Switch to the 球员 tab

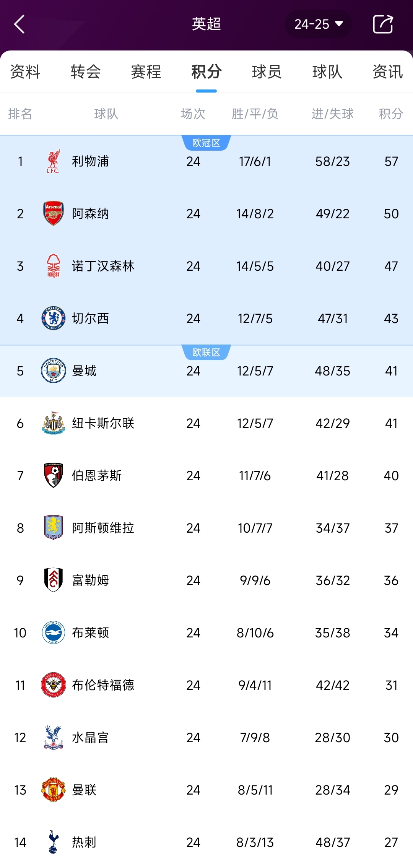tap(267, 72)
